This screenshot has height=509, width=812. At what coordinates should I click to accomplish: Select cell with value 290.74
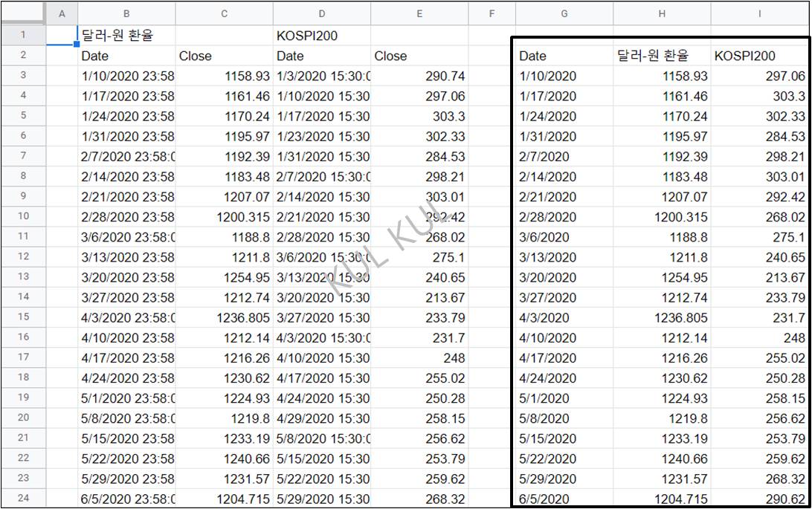tap(419, 76)
